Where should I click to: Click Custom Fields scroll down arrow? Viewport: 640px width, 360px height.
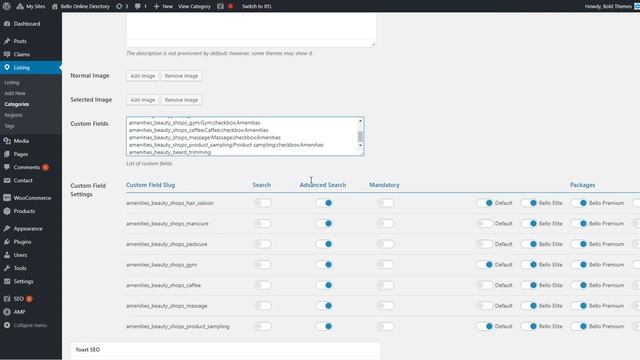[x=360, y=145]
